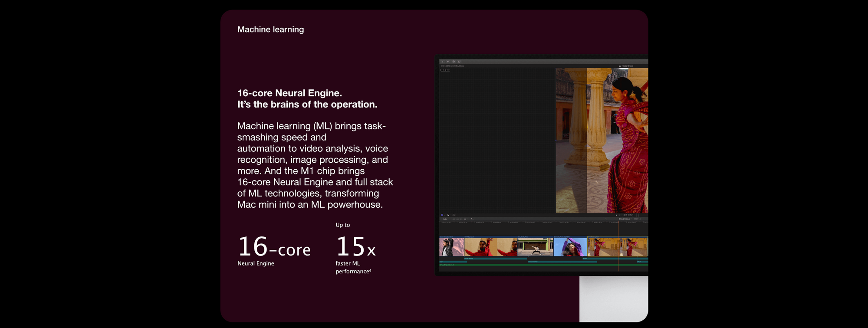Open Global Groove project menu in timeline
This screenshot has width=868, height=328.
click(625, 219)
